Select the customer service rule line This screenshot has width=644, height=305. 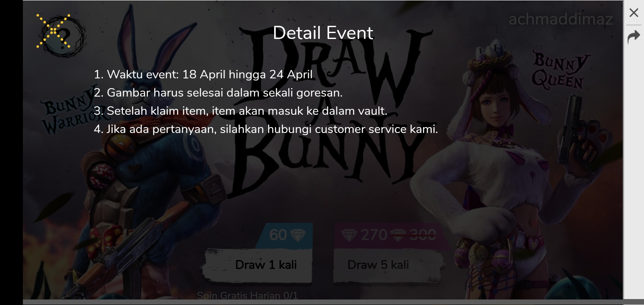click(x=266, y=129)
